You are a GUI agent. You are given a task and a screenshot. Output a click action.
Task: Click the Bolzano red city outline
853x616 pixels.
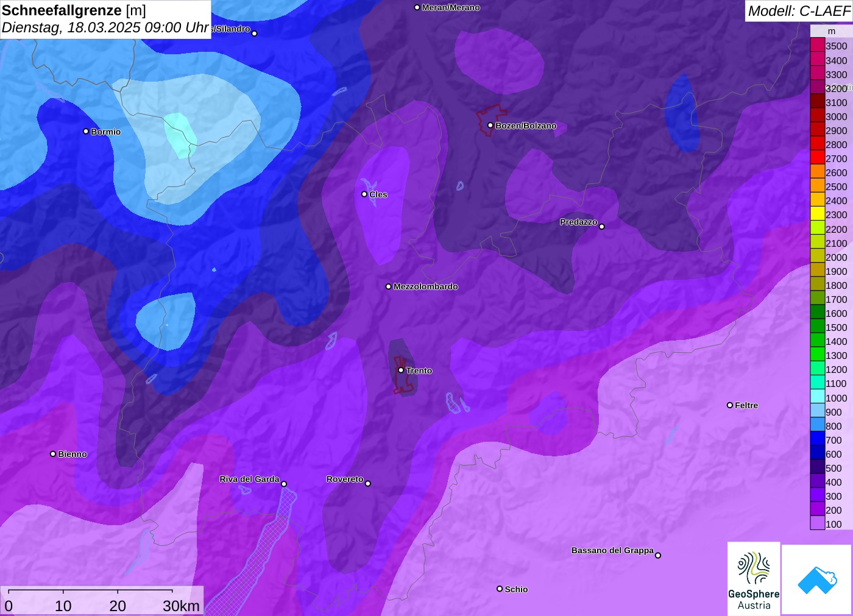[491, 120]
